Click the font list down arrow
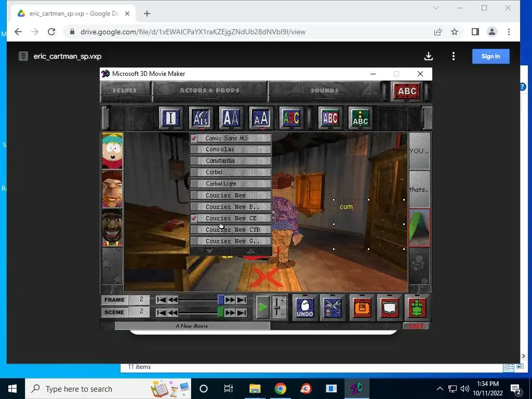Image resolution: width=532 pixels, height=399 pixels. [210, 251]
